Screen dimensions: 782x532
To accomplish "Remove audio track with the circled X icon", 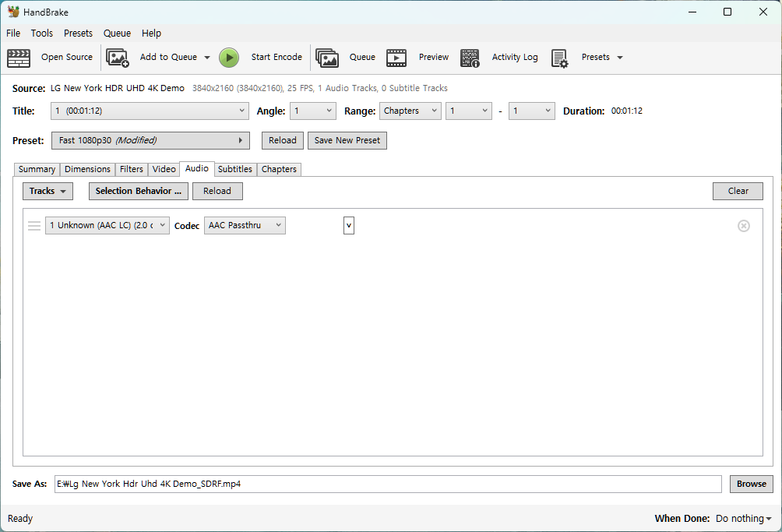I will coord(744,226).
